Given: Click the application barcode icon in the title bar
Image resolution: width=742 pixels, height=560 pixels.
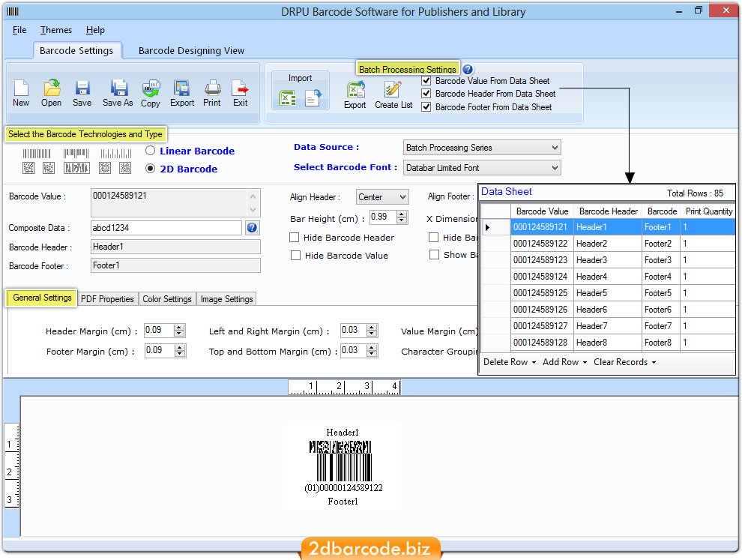Looking at the screenshot, I should (x=13, y=11).
